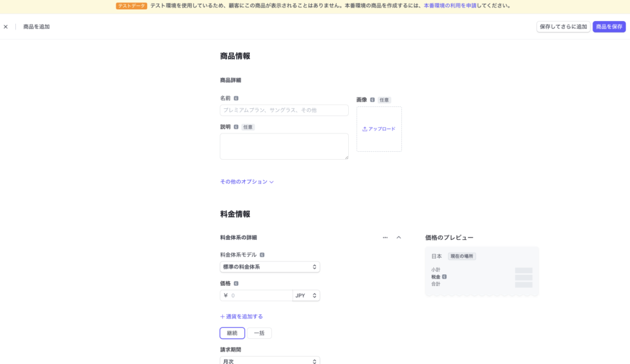Click the info icon next to 名前
The image size is (630, 364).
point(236,98)
